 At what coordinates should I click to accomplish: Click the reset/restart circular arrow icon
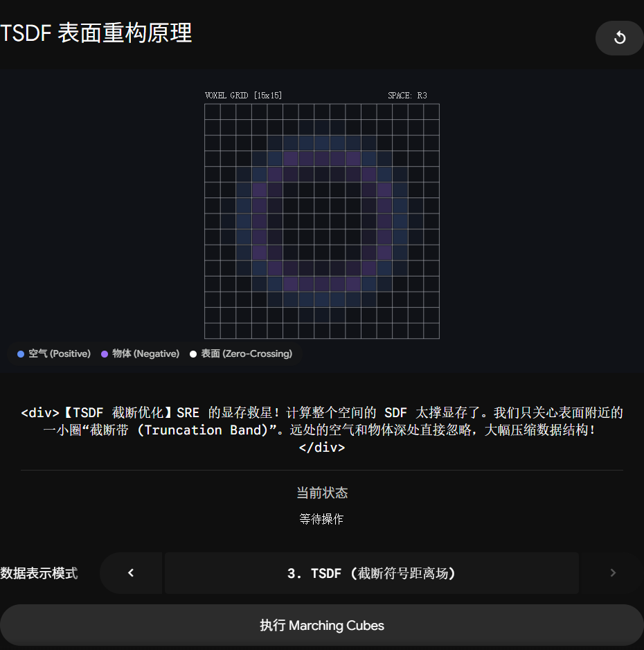[x=619, y=37]
